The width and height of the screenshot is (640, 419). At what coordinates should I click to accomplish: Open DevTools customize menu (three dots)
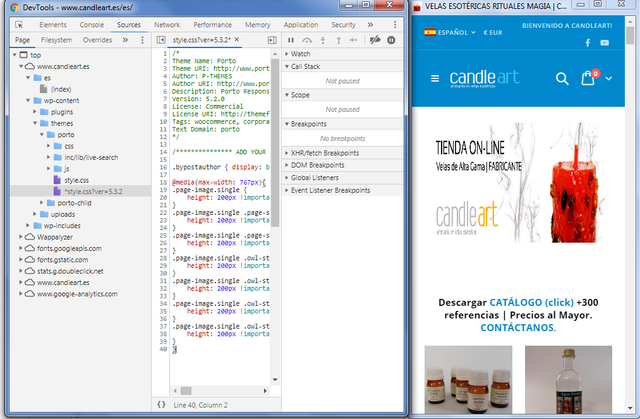point(395,24)
